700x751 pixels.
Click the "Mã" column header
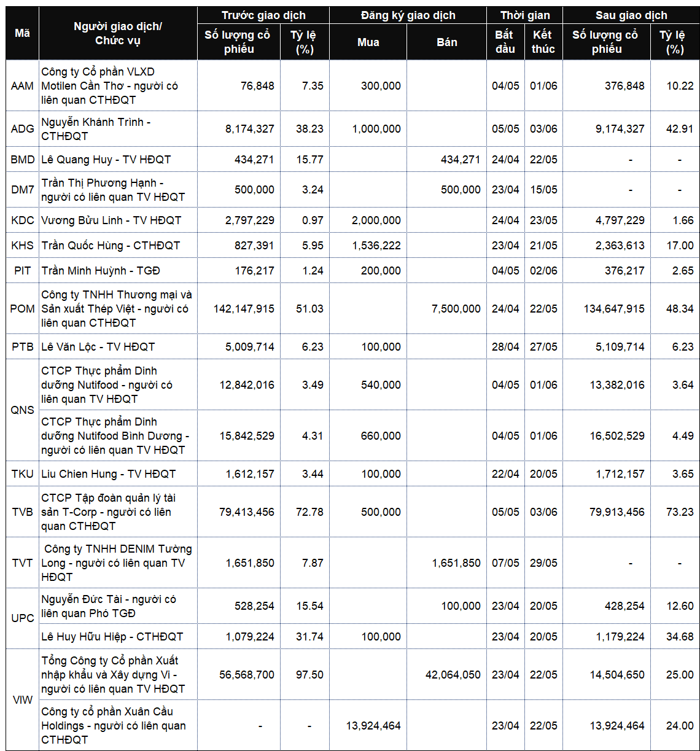22,33
